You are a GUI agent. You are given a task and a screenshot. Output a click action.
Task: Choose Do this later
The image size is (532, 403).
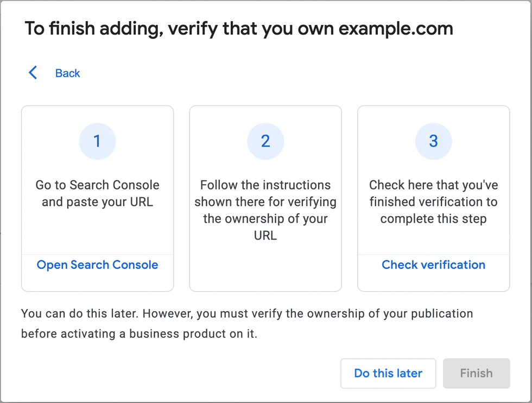388,373
